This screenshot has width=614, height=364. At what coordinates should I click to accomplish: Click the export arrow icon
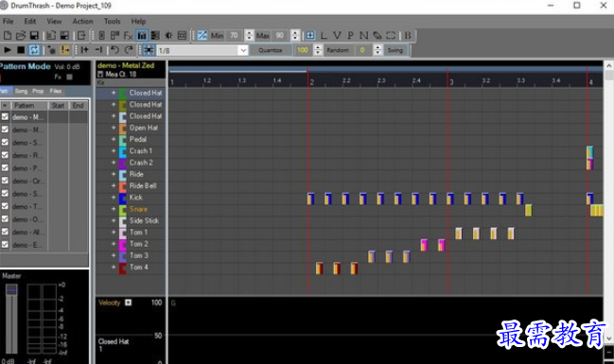[x=81, y=36]
